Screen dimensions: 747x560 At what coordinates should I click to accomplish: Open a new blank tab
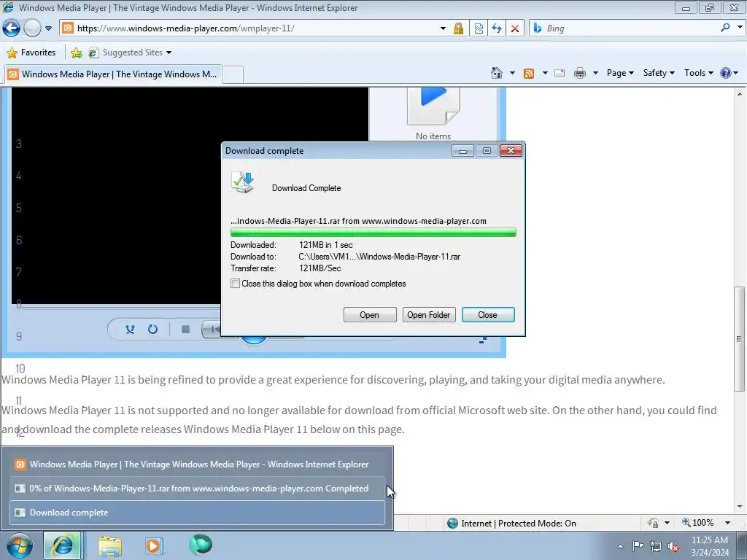tap(233, 75)
